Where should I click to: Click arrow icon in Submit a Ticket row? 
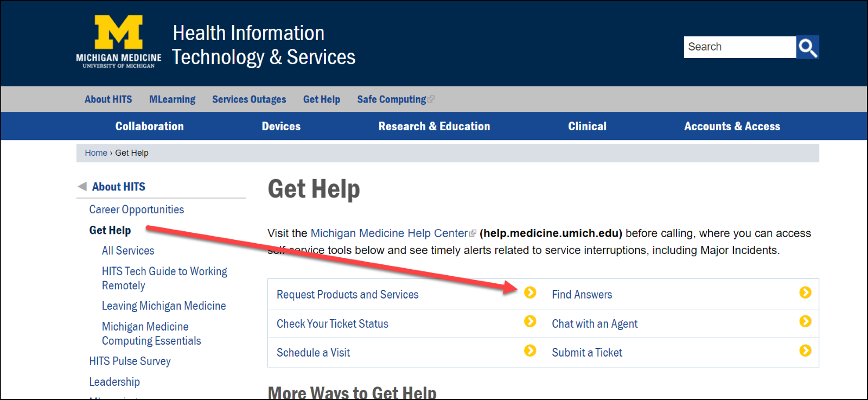[805, 351]
